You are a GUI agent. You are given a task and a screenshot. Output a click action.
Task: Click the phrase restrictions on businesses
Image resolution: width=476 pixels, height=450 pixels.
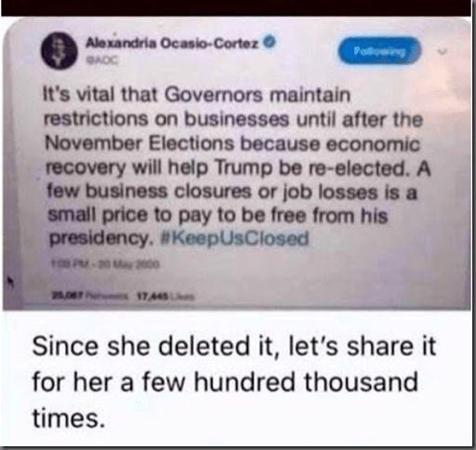(166, 119)
